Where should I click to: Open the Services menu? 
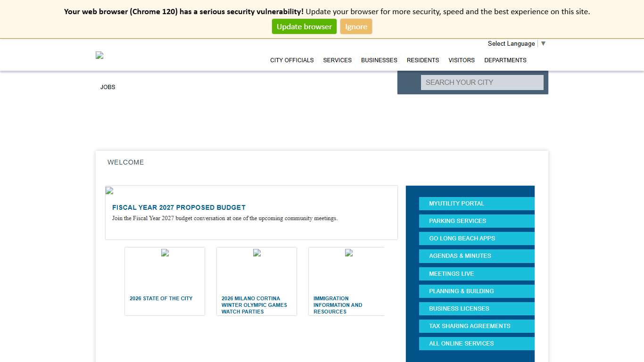click(x=337, y=60)
